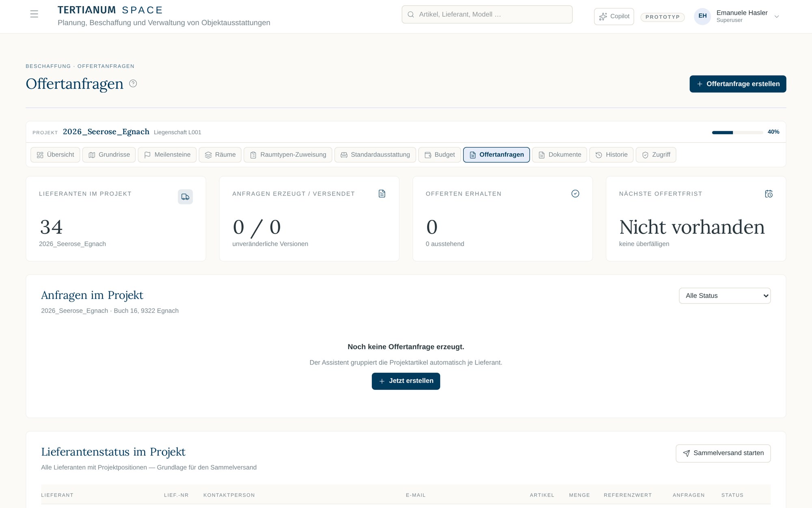This screenshot has width=812, height=508.
Task: Click the sofa icon of Standardausstattung tab
Action: coord(344,155)
